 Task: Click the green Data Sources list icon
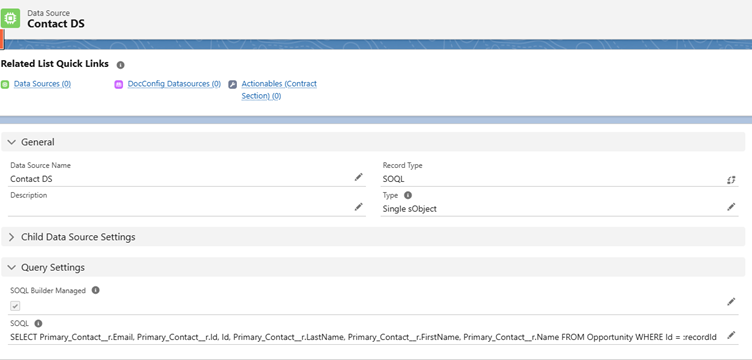coord(5,84)
